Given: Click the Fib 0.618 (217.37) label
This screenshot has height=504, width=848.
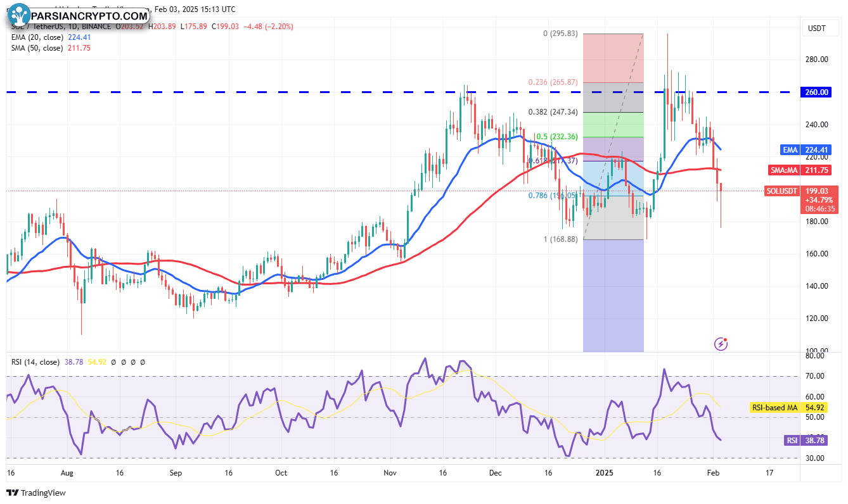Looking at the screenshot, I should pos(553,161).
